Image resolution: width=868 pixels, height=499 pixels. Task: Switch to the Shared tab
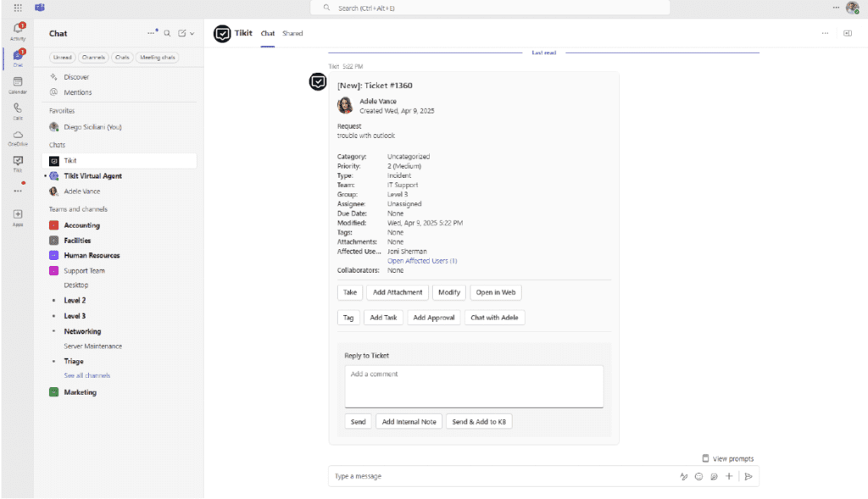pos(292,33)
